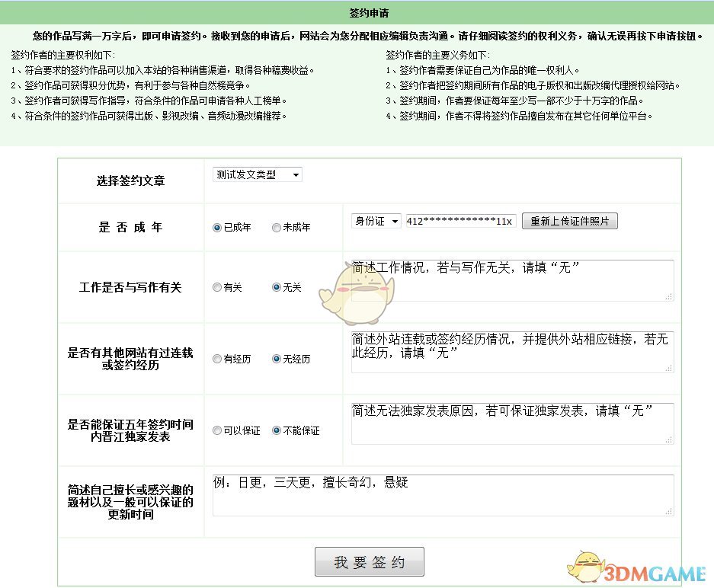Expand the 身份证 ID type dropdown
714x588 pixels.
pyautogui.click(x=376, y=221)
